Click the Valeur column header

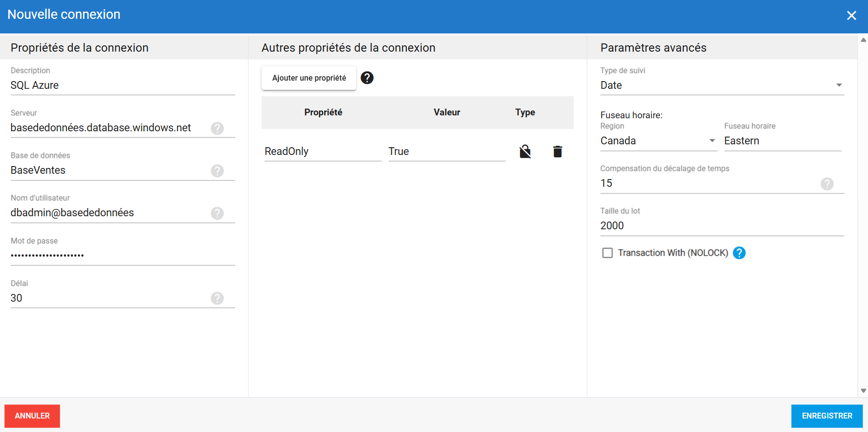447,112
